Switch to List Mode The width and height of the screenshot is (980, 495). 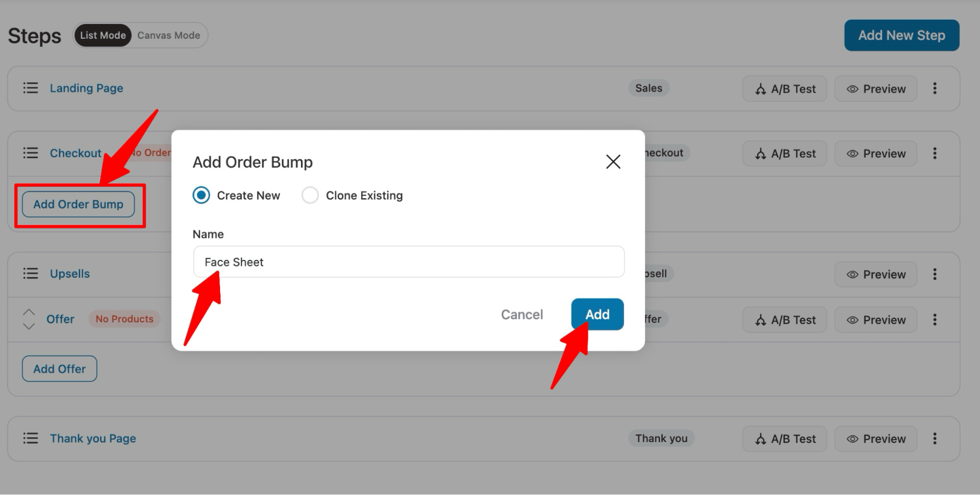point(103,35)
